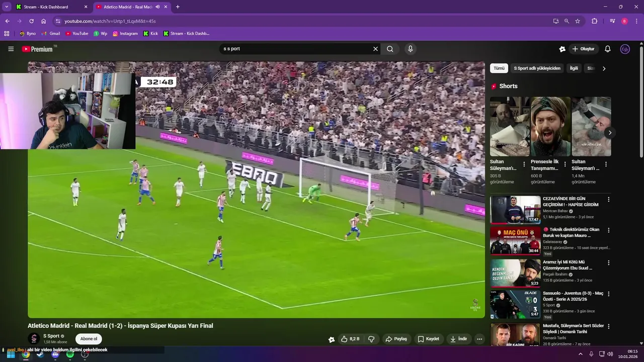Open options for Teknik direktörümüz Okan video
This screenshot has width=644, height=362.
point(608,230)
